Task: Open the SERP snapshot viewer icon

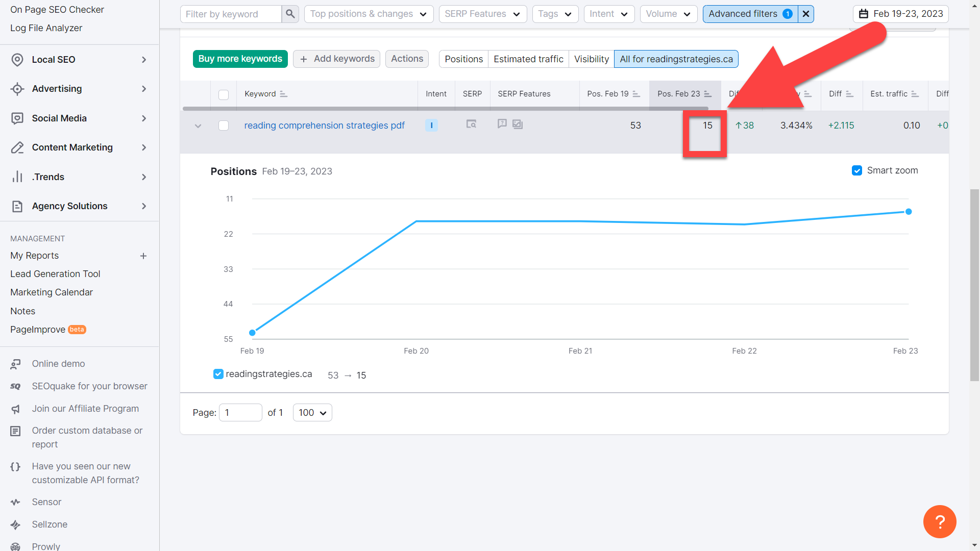Action: click(x=471, y=124)
